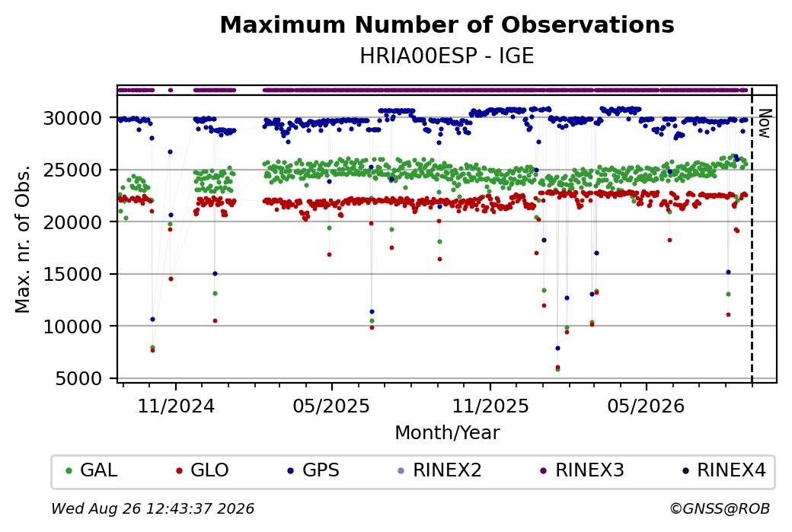Click the RINEX2 legend marker dot
Image resolution: width=792 pixels, height=532 pixels.
(401, 471)
